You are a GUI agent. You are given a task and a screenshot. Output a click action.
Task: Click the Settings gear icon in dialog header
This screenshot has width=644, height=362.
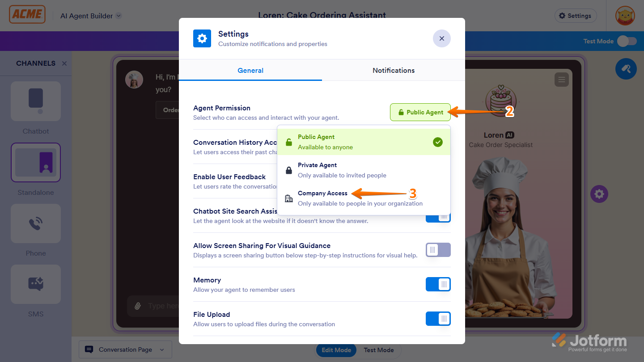pyautogui.click(x=202, y=38)
